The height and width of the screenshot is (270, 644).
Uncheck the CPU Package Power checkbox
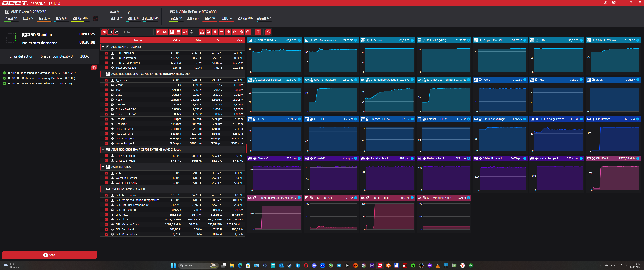click(x=107, y=63)
